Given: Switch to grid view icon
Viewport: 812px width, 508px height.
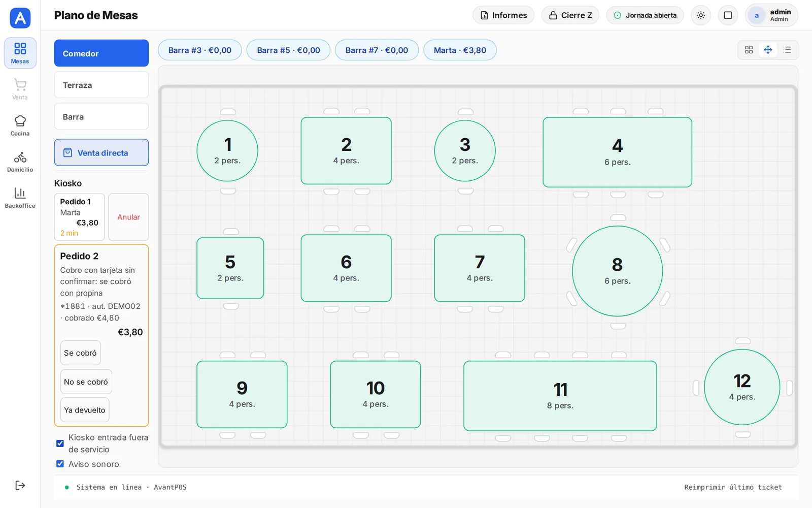Looking at the screenshot, I should (x=749, y=50).
